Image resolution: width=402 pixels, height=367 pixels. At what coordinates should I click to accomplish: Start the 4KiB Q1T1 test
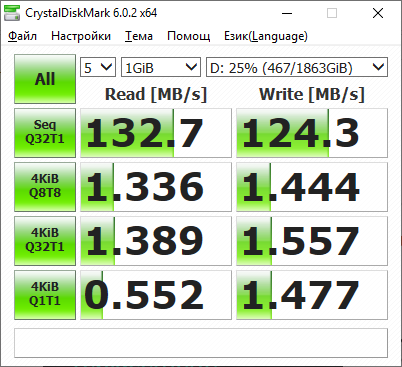click(45, 295)
